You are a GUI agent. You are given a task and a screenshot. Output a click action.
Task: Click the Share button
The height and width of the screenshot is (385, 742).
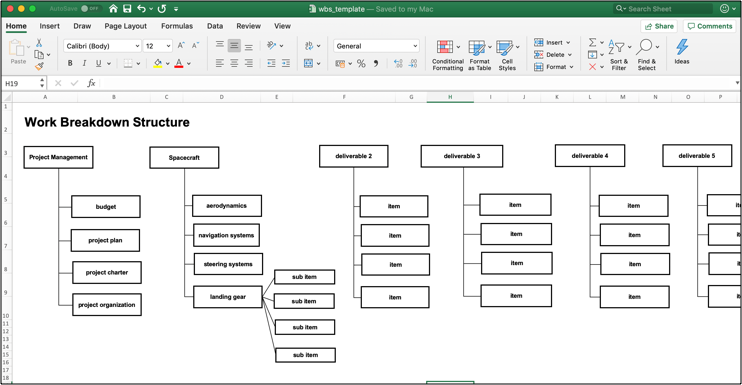(x=659, y=26)
